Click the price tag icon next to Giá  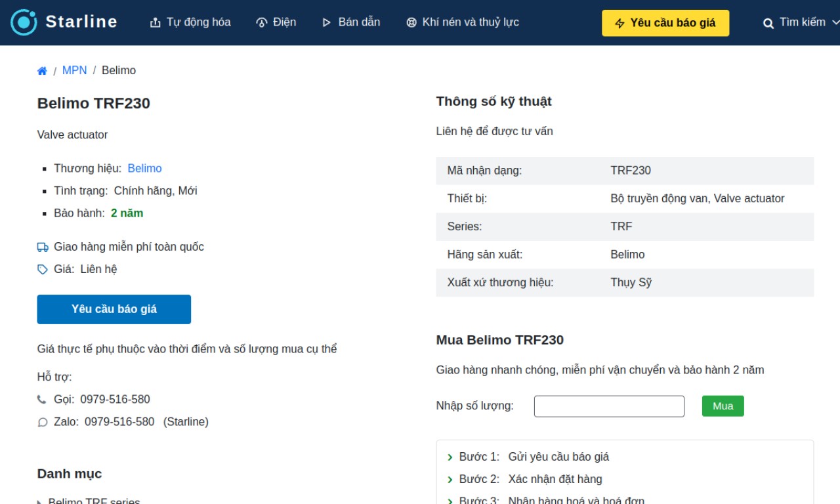coord(43,270)
